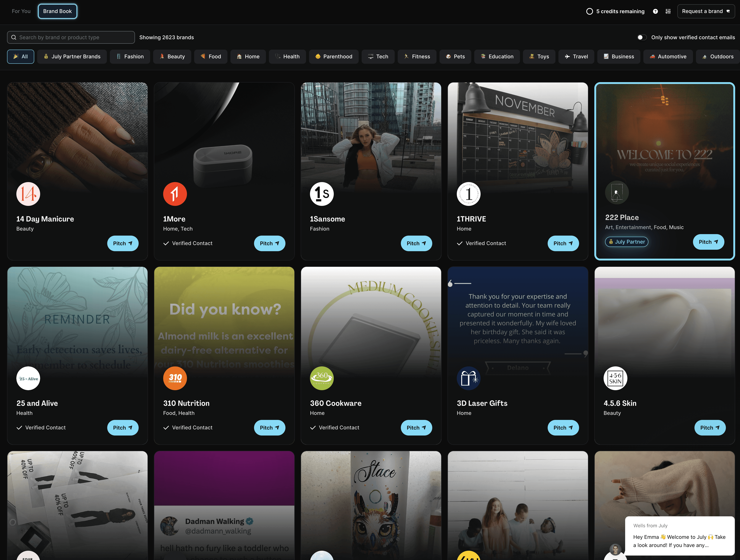Select the Brand Book tab
This screenshot has height=560, width=740.
[x=58, y=11]
